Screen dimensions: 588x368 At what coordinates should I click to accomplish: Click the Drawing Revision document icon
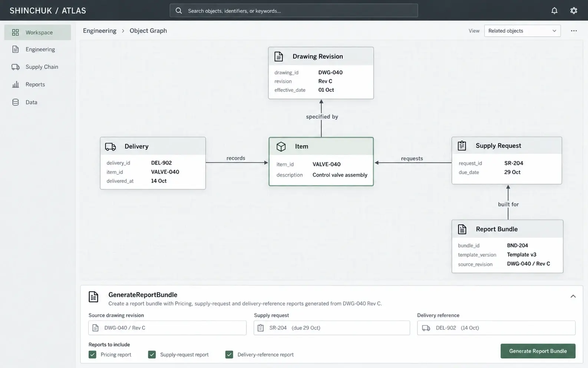click(x=278, y=56)
